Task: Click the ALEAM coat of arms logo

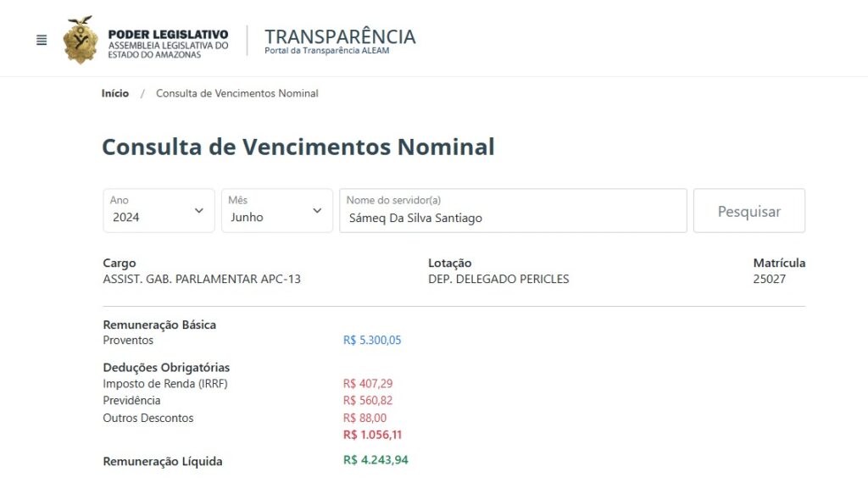Action: pos(81,40)
